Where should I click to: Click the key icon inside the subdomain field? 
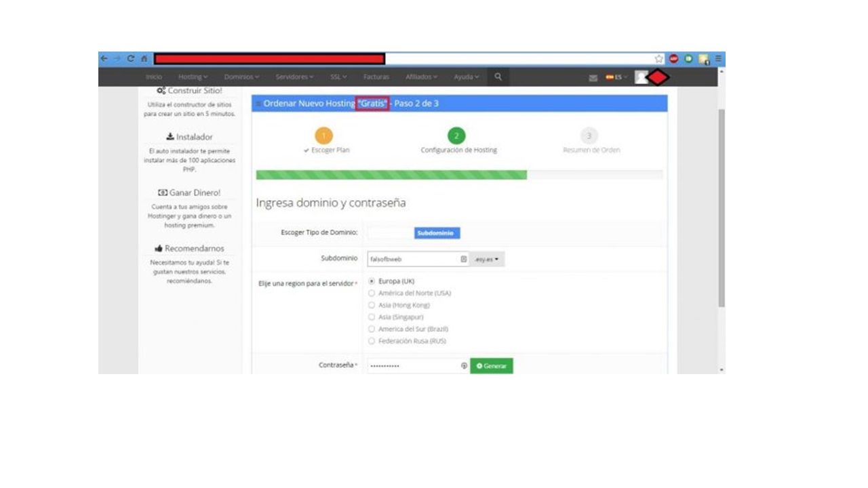(x=464, y=259)
